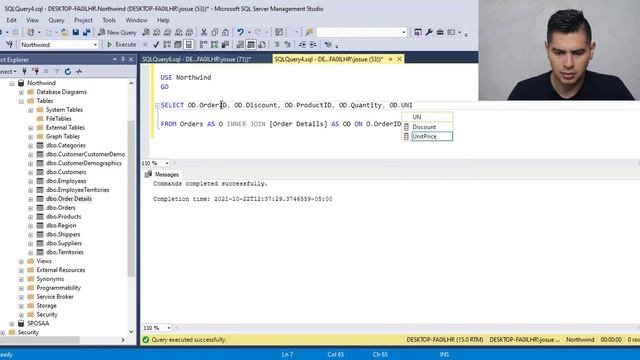The width and height of the screenshot is (640, 360).
Task: Switch to the SQLQuery6.sql tab
Action: [x=196, y=59]
